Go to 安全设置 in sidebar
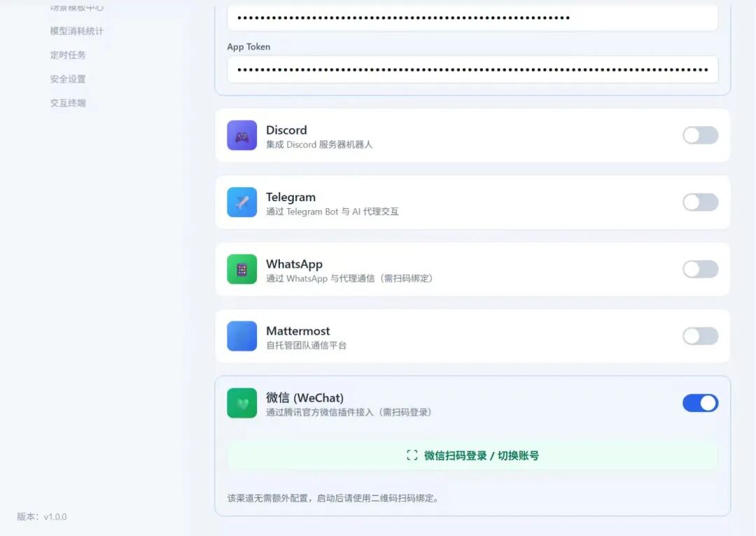The width and height of the screenshot is (756, 536). click(x=68, y=78)
